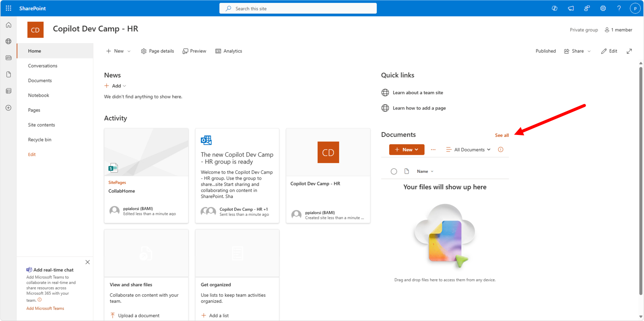
Task: Click the Teams info icon after 'team.'
Action: point(40,300)
